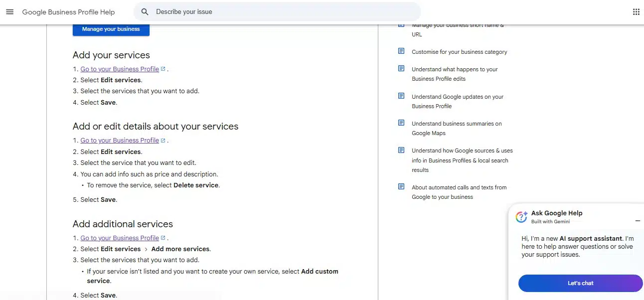Click Select the service that you want to edit
The width and height of the screenshot is (644, 300).
pos(138,163)
